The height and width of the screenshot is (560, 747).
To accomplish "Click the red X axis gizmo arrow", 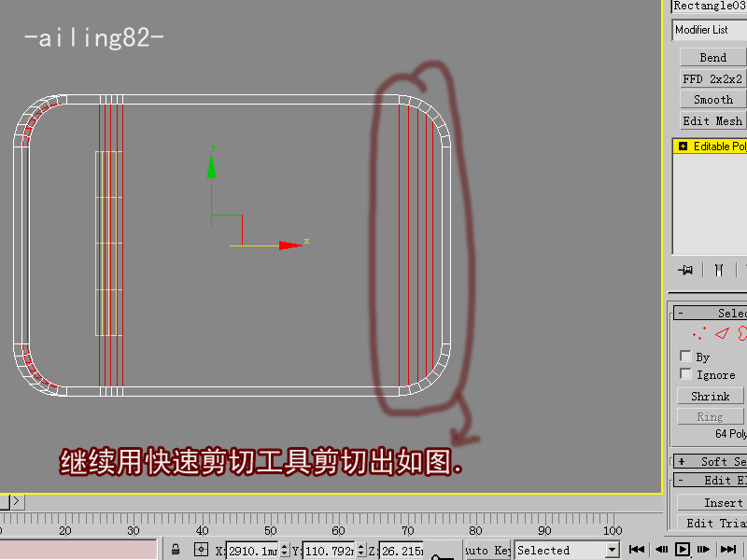I will pos(290,245).
